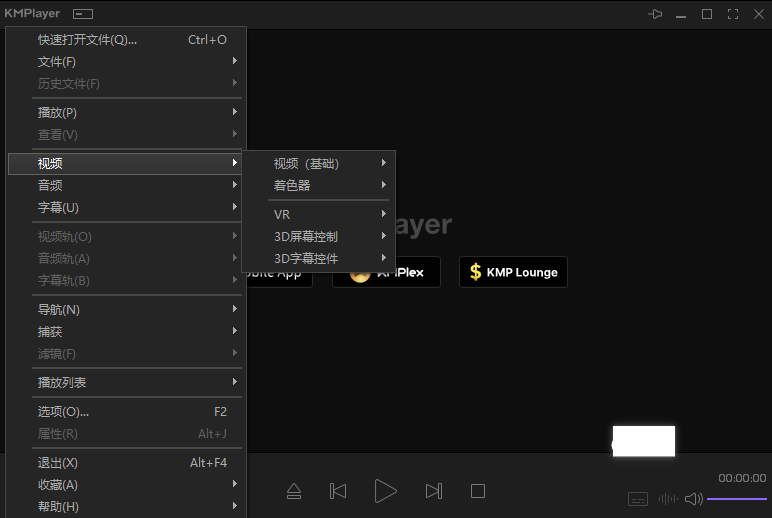Click the arrow beside VR
772x518 pixels.
(384, 214)
